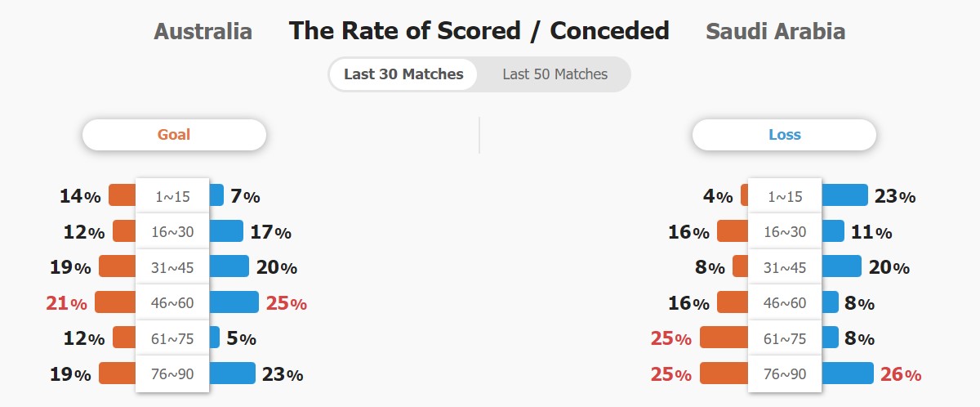
Task: Click orange 21% bar in Goal chart
Action: pos(115,302)
